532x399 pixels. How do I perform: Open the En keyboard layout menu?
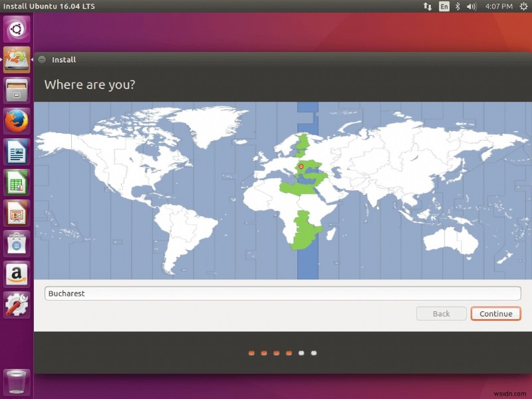444,7
